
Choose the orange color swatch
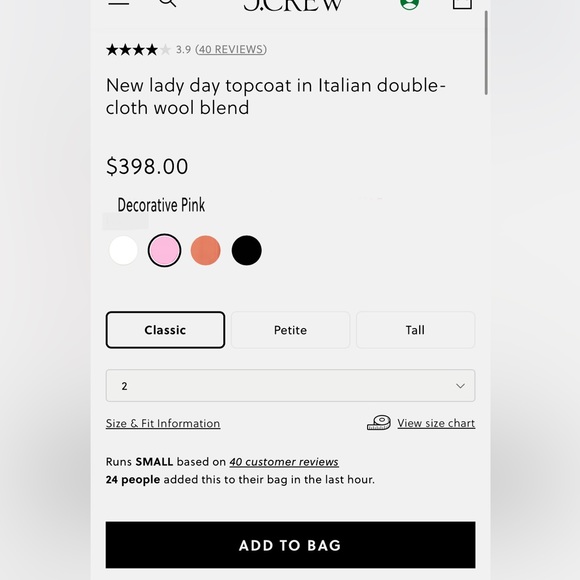pyautogui.click(x=206, y=250)
